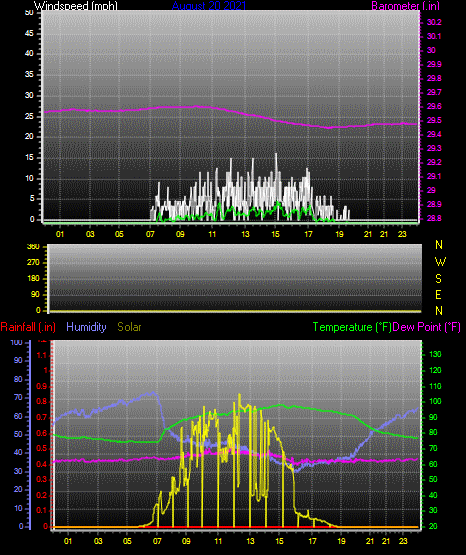Click the "Windspeed (mph)" chart title
This screenshot has width=466, height=555.
coord(75,6)
